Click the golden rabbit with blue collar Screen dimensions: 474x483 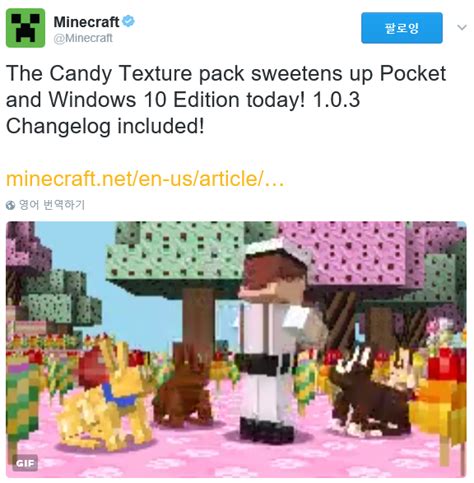107,395
